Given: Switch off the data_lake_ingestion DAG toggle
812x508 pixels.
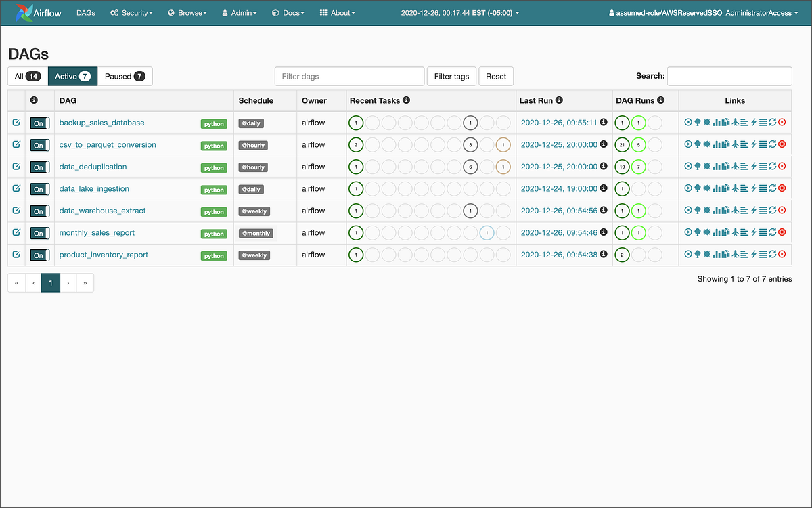Looking at the screenshot, I should pos(39,189).
